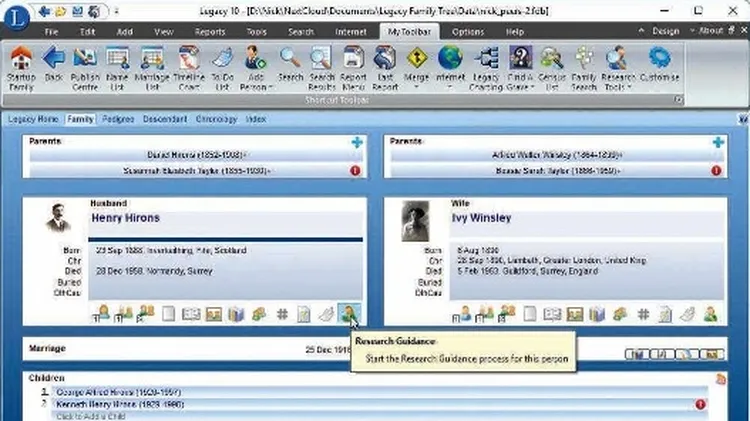View alert on Susannah Elizabeth Taylor row
Screen dimensions: 750x421
pyautogui.click(x=355, y=170)
